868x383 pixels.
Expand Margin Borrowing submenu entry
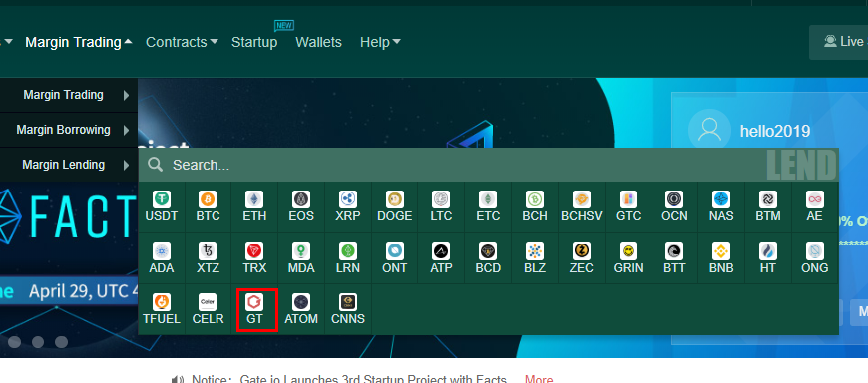[69, 130]
